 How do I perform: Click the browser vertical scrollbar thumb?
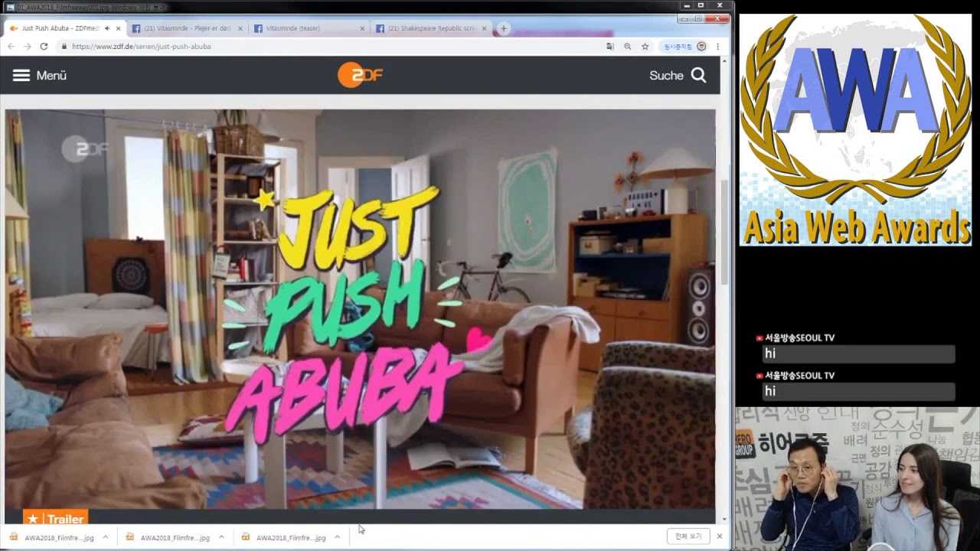[x=725, y=233]
